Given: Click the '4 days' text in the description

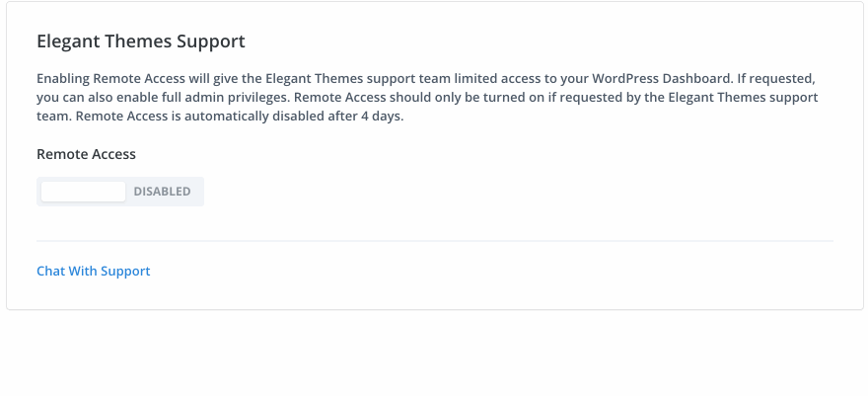Looking at the screenshot, I should pos(383,117).
